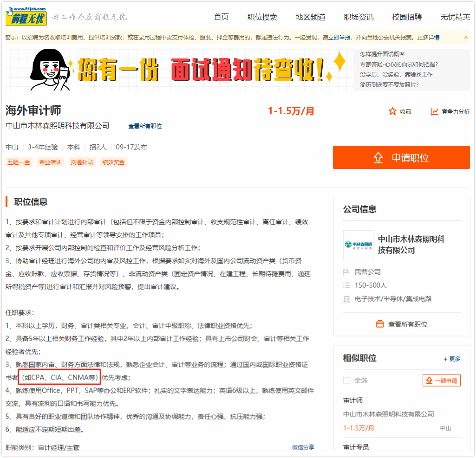
Task: Open competitiveness analysis chart icon
Action: 435,111
